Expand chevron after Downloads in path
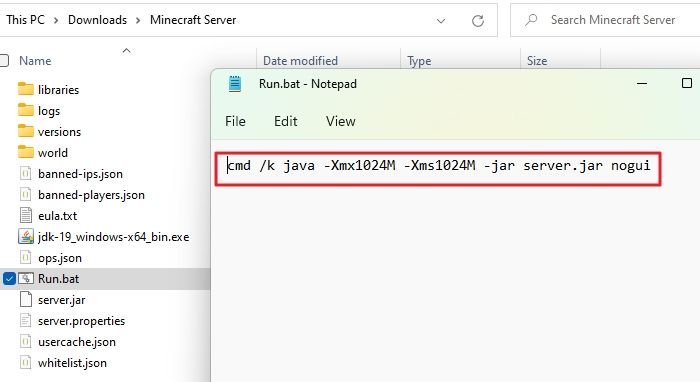Screen dimensions: 700x382 point(138,21)
